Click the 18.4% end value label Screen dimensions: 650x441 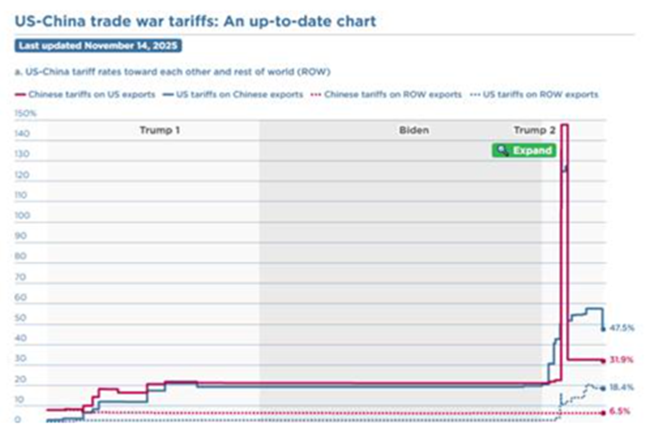tap(622, 388)
